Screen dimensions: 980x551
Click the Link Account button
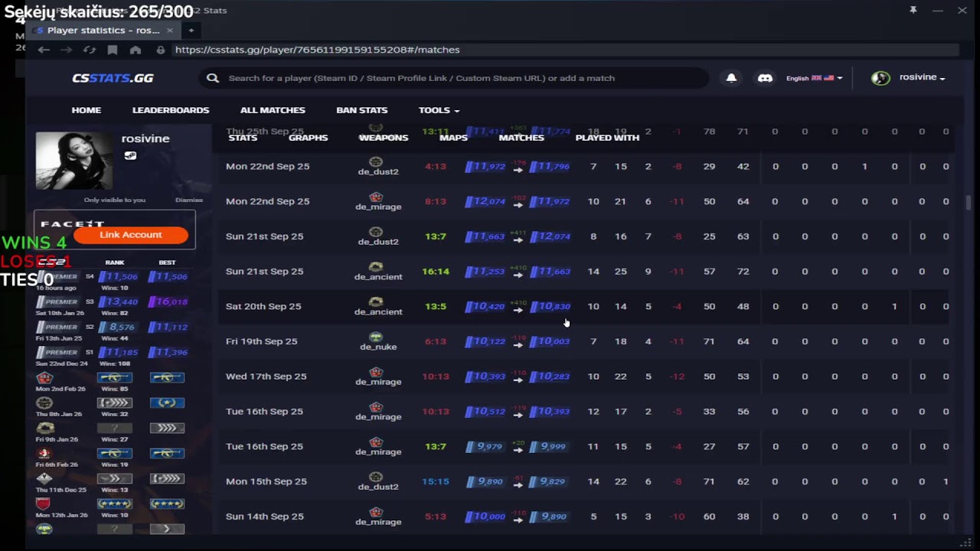[x=131, y=235]
